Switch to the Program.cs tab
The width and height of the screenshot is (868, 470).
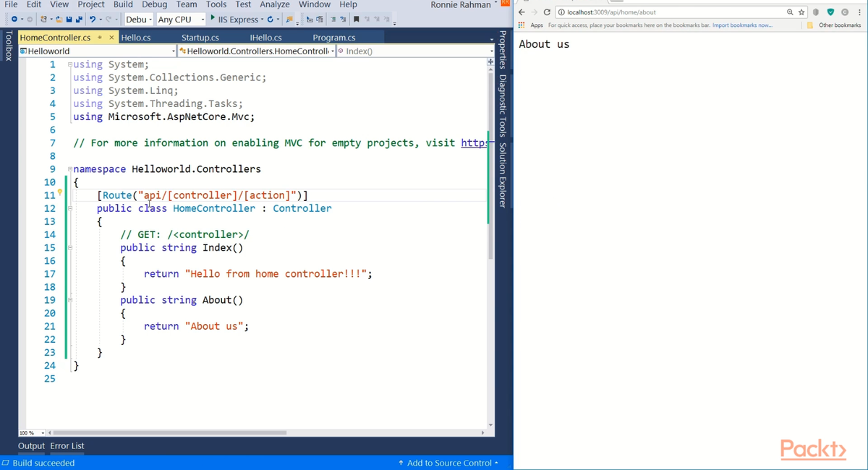tap(333, 38)
